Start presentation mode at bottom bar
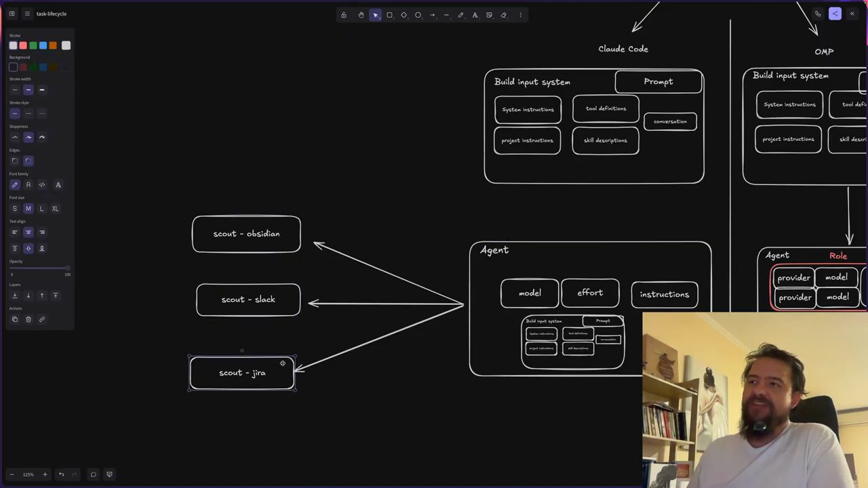 coord(109,474)
